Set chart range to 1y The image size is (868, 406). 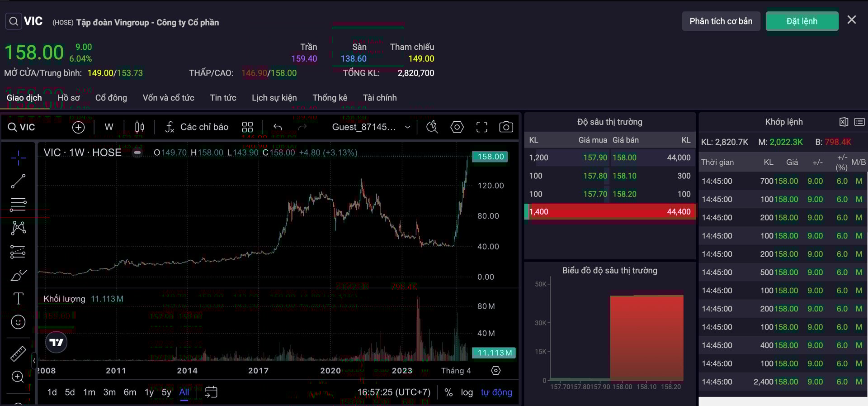coord(149,392)
